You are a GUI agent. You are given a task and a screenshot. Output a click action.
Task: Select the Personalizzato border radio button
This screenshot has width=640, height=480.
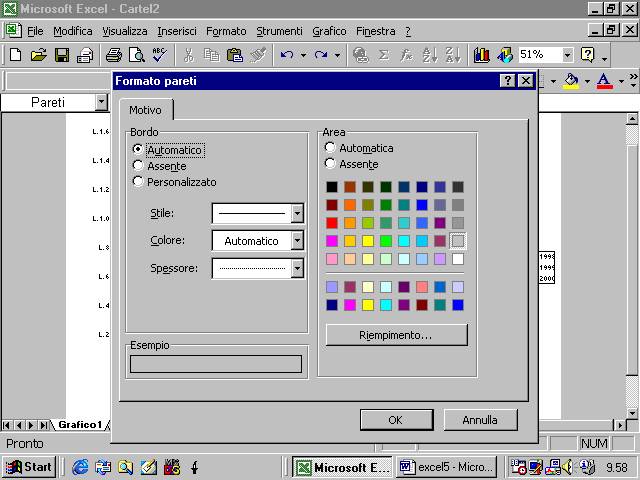tap(138, 181)
